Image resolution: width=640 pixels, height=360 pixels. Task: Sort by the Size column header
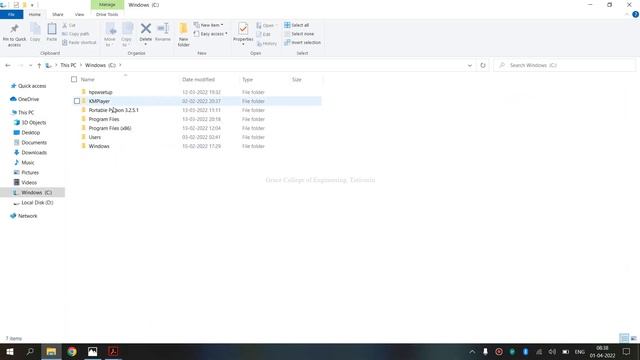297,80
